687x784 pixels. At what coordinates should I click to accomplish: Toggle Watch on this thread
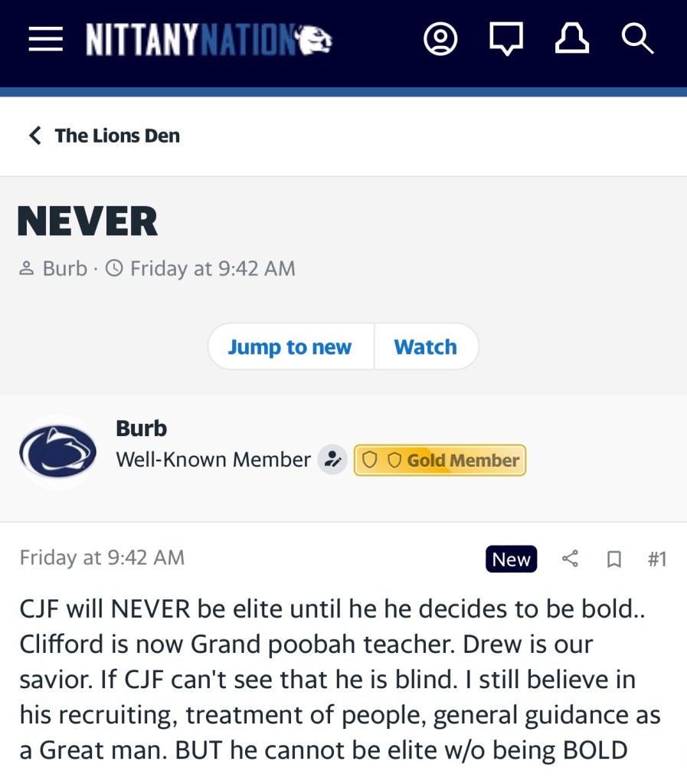[x=425, y=347]
